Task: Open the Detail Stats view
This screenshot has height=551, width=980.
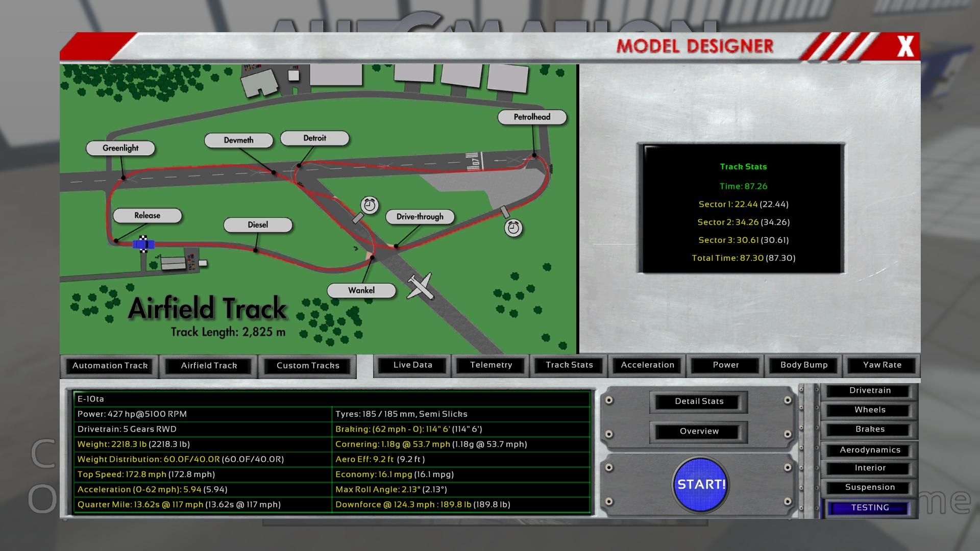Action: (699, 402)
